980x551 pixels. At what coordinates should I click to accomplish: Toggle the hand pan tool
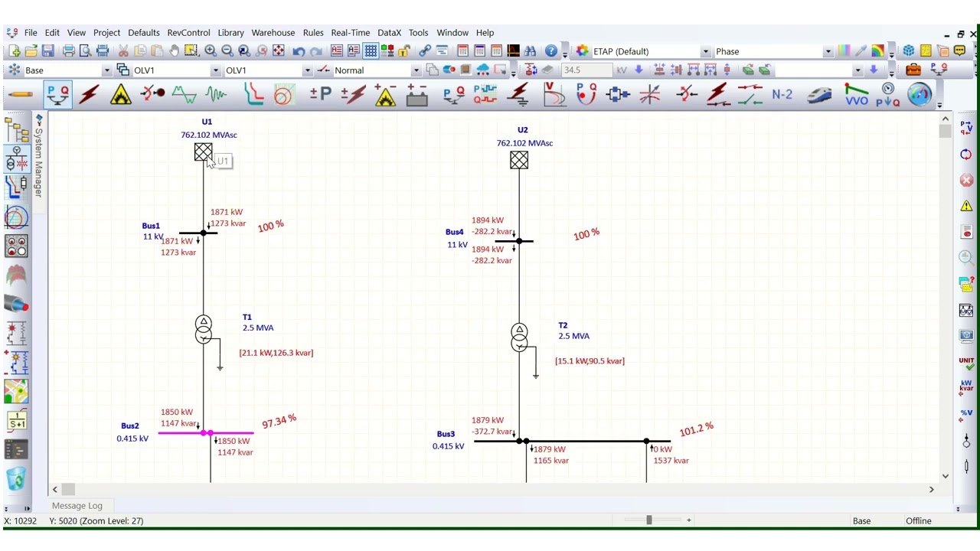175,51
